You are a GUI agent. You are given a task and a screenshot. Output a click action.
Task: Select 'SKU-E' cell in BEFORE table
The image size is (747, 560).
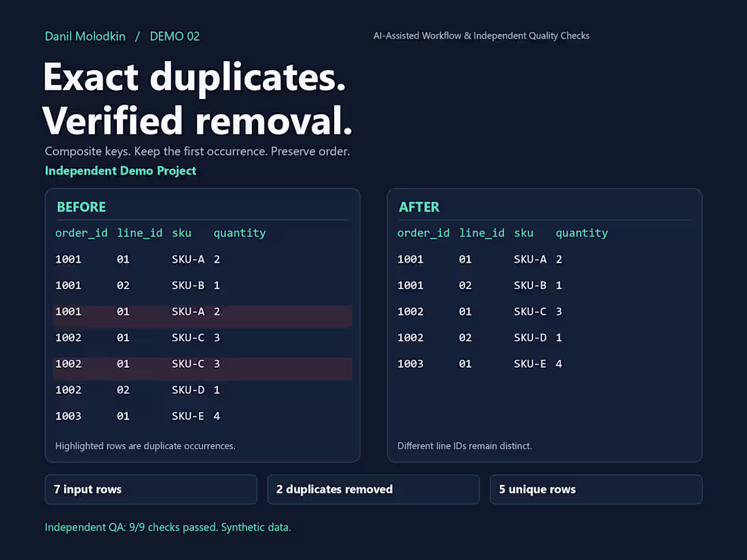[x=188, y=416]
